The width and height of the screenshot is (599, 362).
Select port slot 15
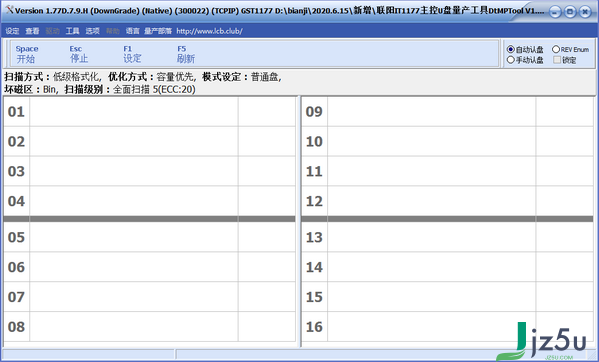pos(447,297)
